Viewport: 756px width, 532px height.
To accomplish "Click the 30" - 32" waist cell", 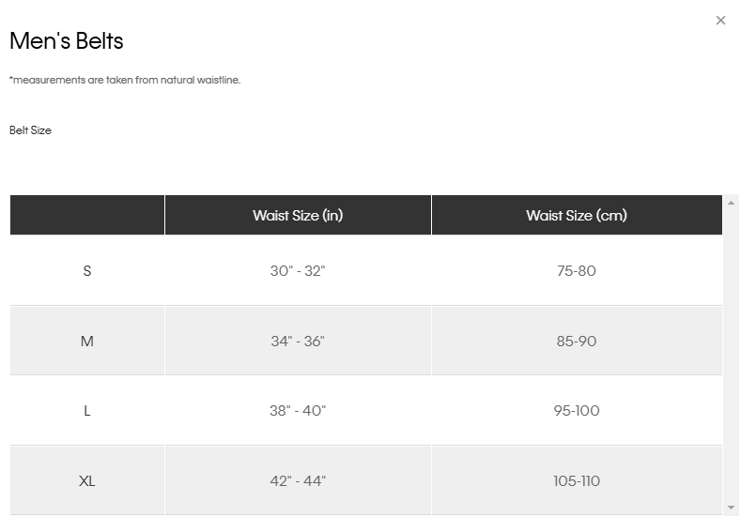I will [298, 270].
